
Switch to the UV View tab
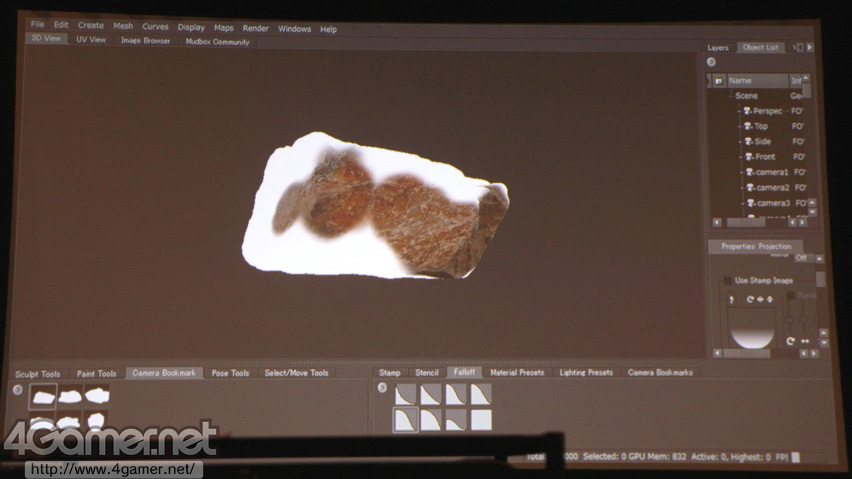pos(91,39)
